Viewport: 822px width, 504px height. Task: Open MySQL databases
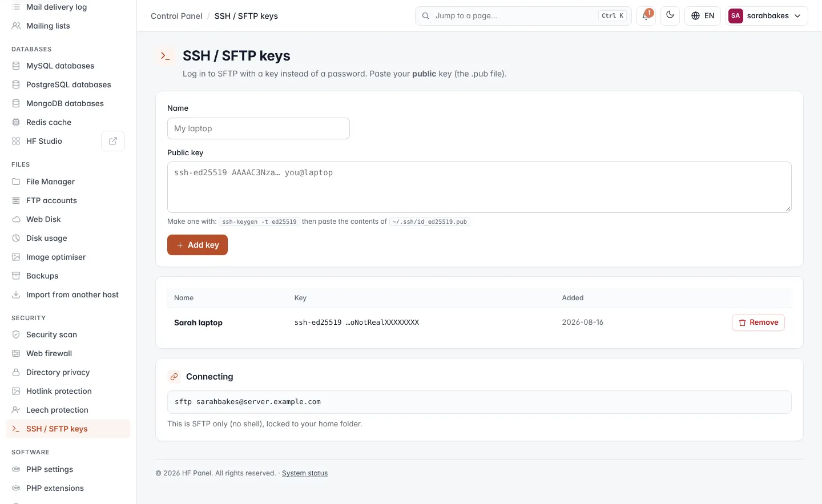click(x=68, y=66)
